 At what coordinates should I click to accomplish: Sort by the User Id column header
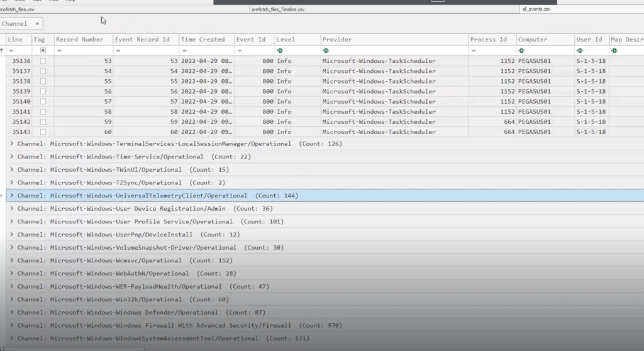(x=591, y=40)
